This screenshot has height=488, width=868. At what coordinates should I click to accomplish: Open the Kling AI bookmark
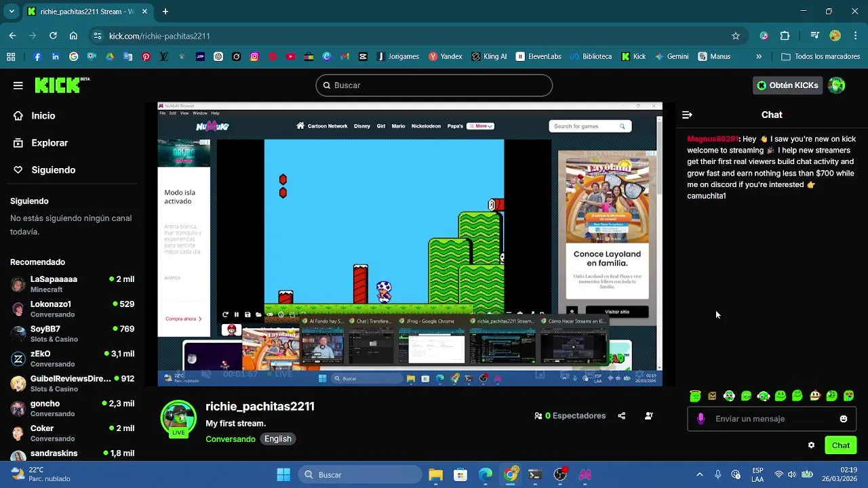tap(489, 57)
